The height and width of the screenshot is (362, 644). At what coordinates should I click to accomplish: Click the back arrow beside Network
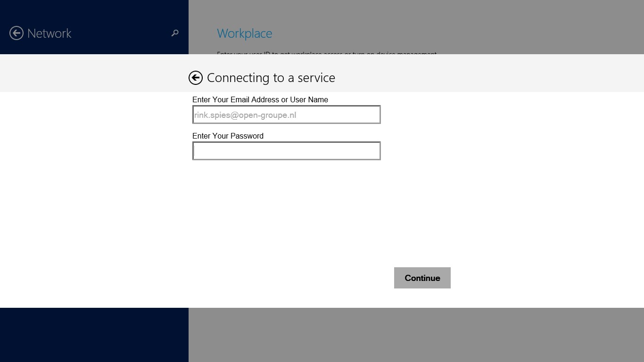point(17,33)
